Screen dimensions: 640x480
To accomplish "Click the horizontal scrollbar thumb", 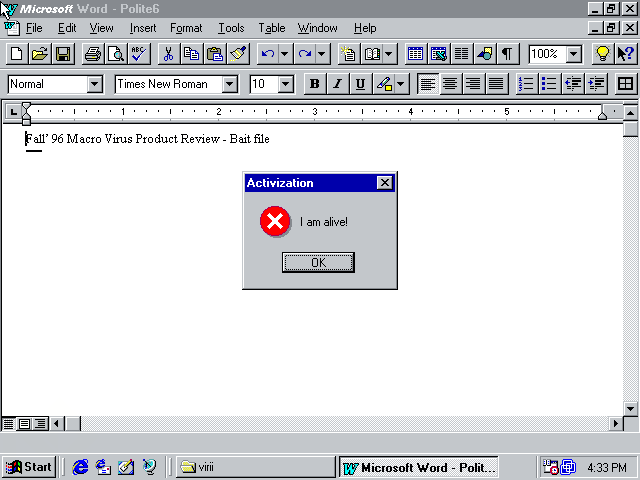I will pos(73,424).
